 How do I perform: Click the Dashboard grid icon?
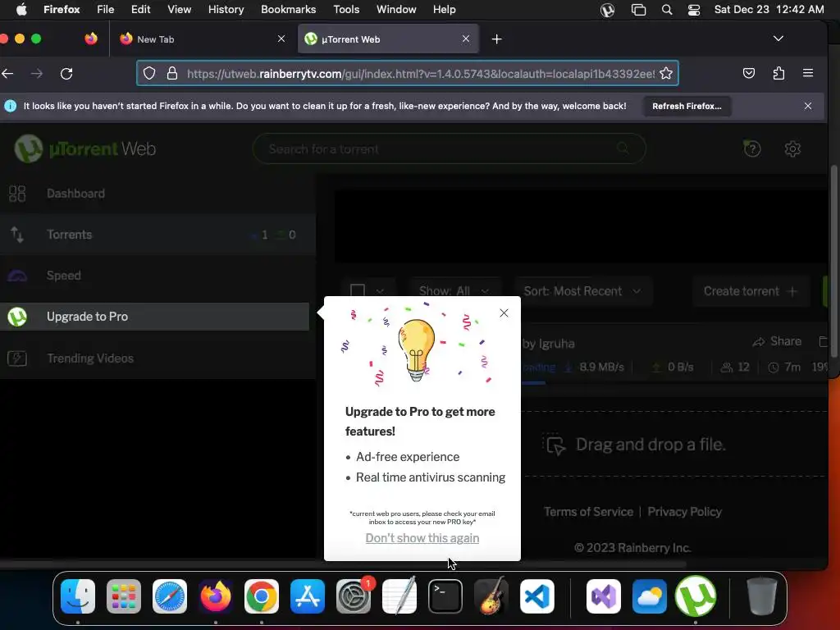(17, 194)
